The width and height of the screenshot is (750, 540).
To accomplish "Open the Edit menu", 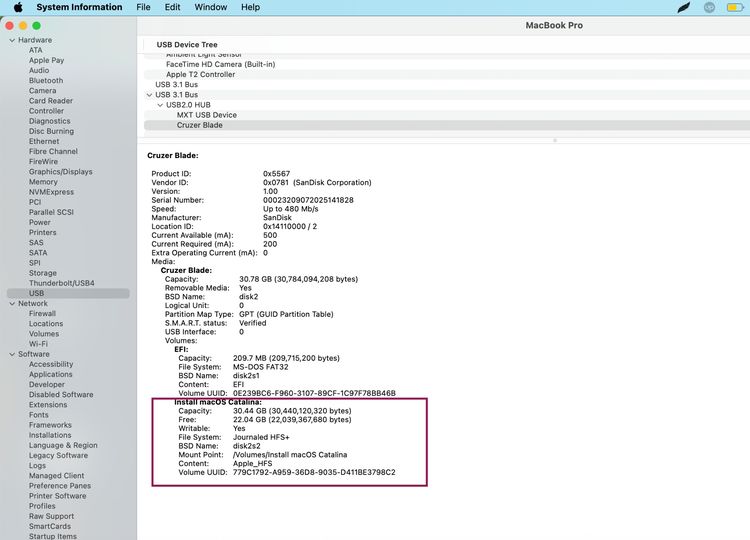I will [x=173, y=7].
